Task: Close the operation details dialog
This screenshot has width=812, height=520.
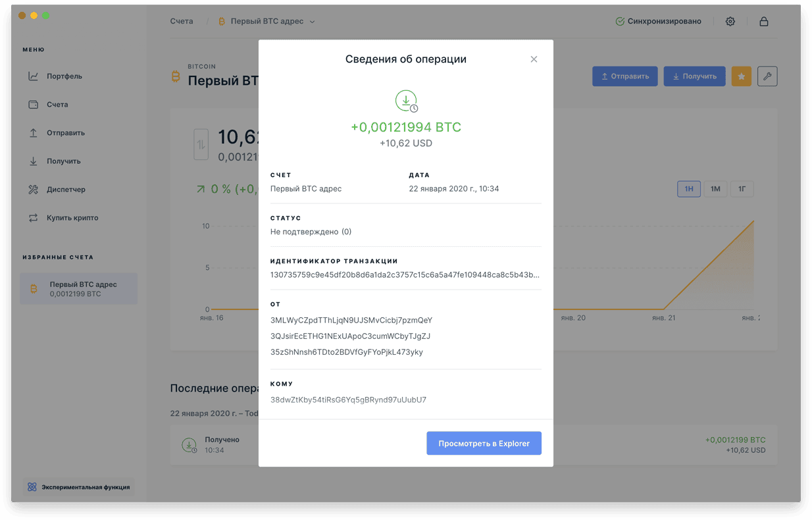Action: [534, 59]
